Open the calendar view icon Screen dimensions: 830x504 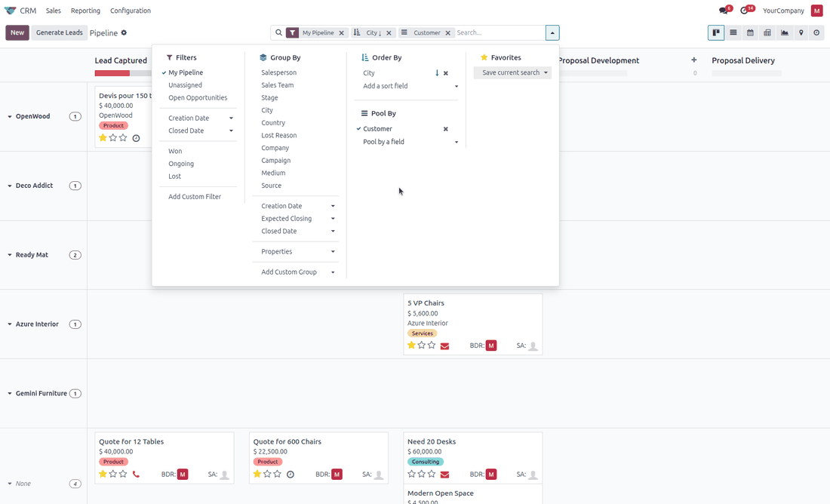(750, 33)
